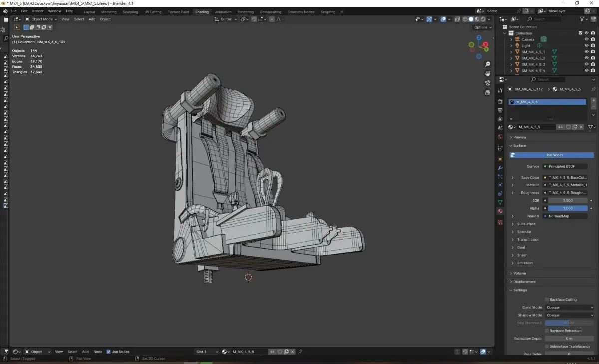Open the Render menu
Viewport: 599px width, 364px height.
(x=38, y=11)
